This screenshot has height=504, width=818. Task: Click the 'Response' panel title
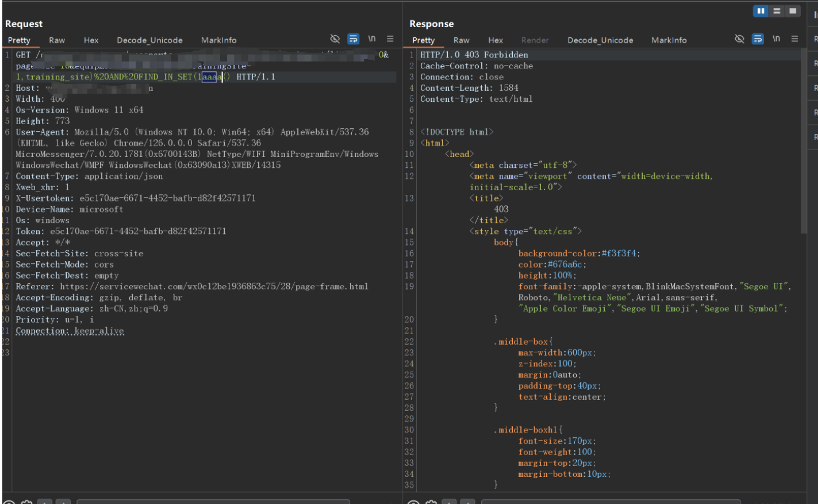432,24
